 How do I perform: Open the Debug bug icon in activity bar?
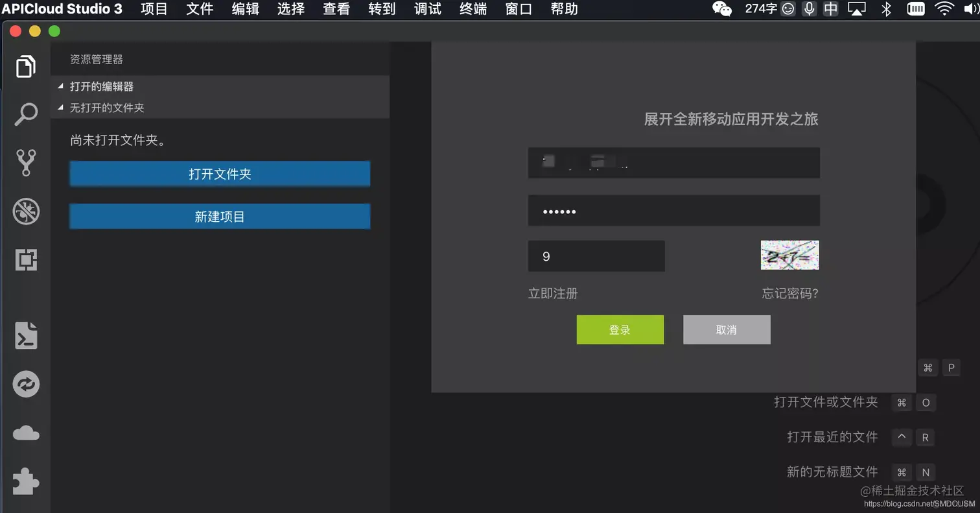26,211
